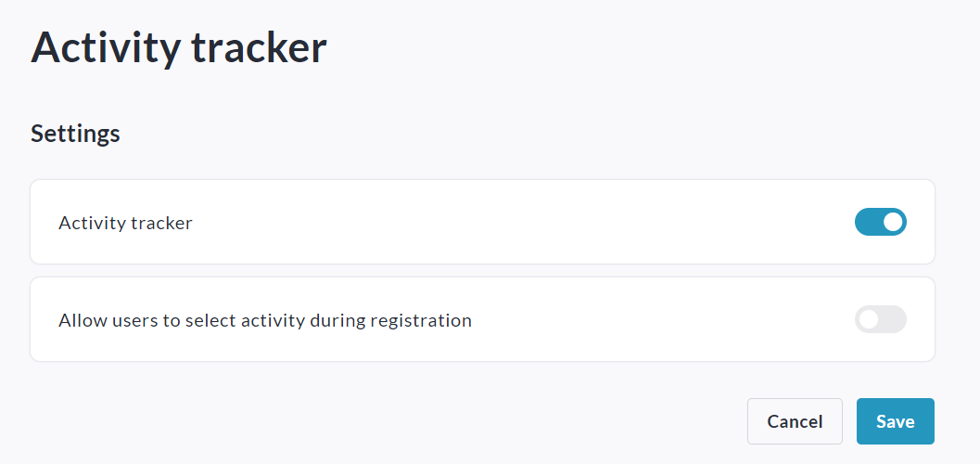Click the white knob on the blue toggle
Viewport: 980px width, 464px height.
[x=893, y=222]
